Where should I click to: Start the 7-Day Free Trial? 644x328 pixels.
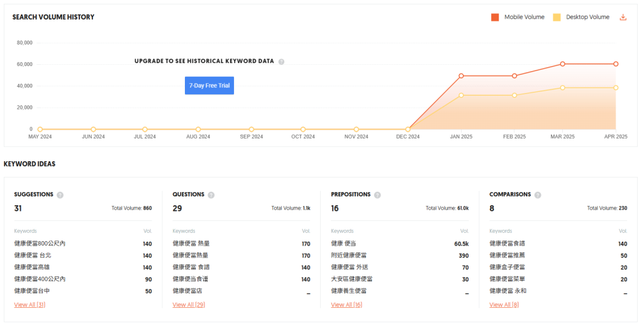click(209, 86)
